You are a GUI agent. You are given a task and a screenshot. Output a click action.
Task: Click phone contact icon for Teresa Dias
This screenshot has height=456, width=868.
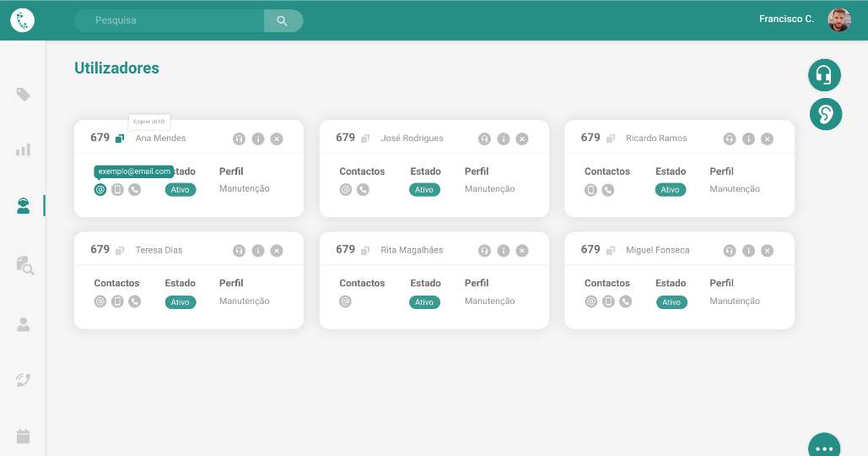(135, 301)
